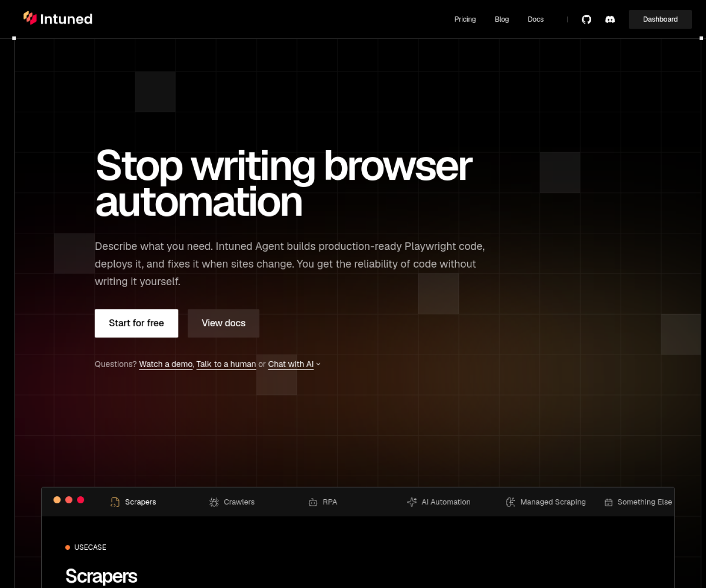This screenshot has width=706, height=588.
Task: Expand the Chat with AI chevron
Action: (x=318, y=364)
